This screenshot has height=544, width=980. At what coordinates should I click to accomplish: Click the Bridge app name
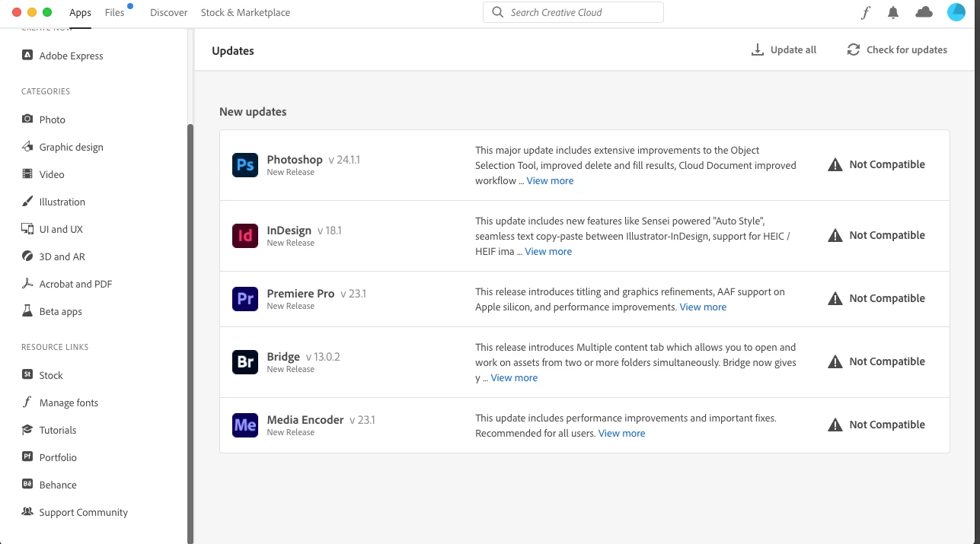(x=283, y=357)
